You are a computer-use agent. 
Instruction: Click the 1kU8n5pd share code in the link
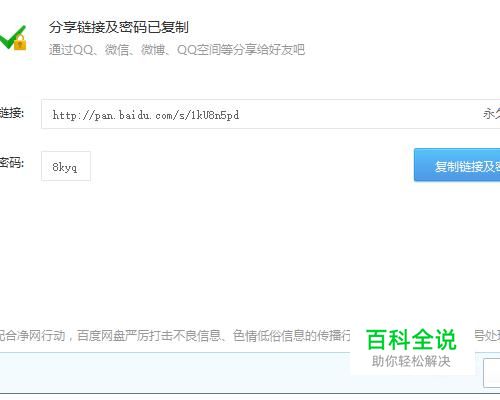[215, 115]
